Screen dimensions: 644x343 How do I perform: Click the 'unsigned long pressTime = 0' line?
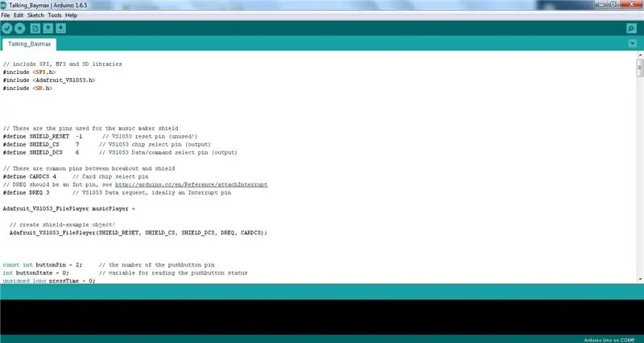click(x=49, y=281)
